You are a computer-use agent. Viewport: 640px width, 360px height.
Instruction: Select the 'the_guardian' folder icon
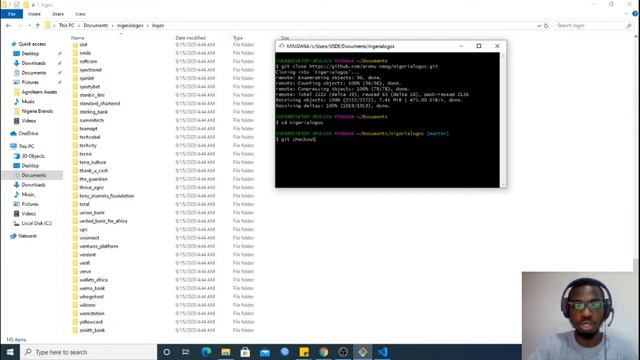point(75,179)
